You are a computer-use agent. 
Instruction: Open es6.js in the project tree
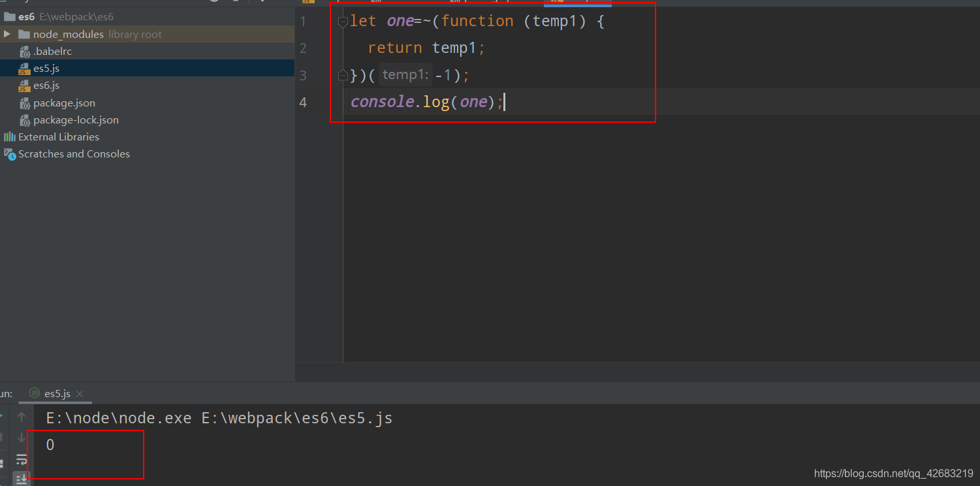pyautogui.click(x=46, y=85)
